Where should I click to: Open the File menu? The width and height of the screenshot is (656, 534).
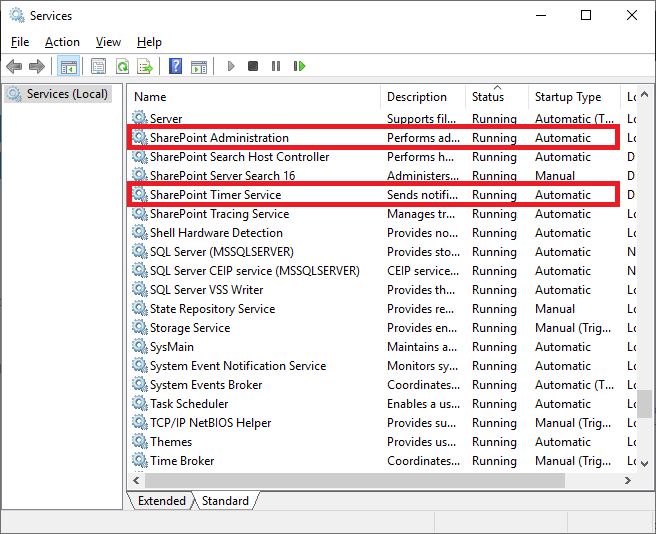(x=20, y=42)
